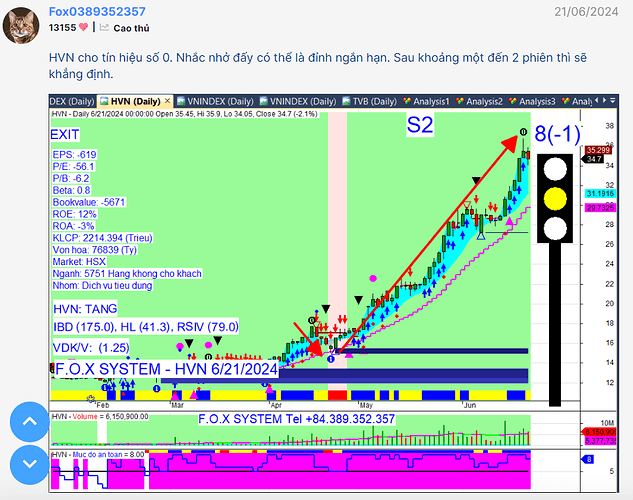Open the Analysis2 tab
633x500 pixels.
[480, 101]
